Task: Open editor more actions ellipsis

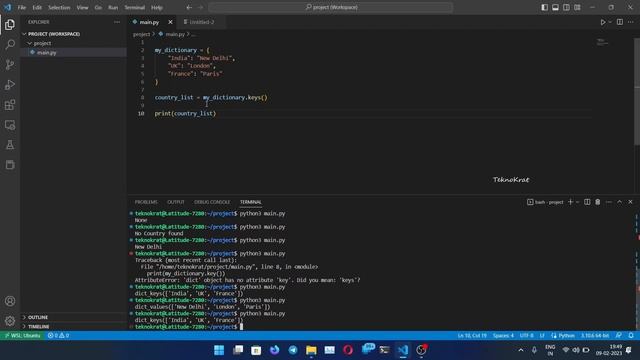Action: [631, 22]
